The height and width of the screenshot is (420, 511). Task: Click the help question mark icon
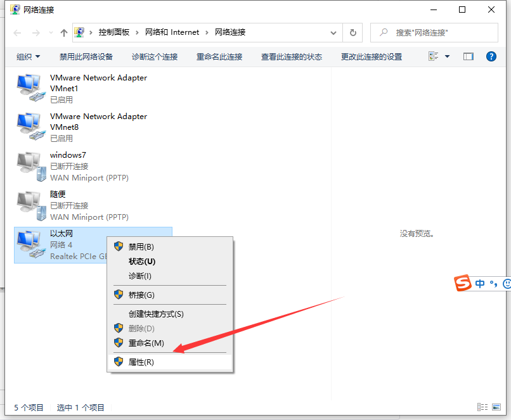491,56
